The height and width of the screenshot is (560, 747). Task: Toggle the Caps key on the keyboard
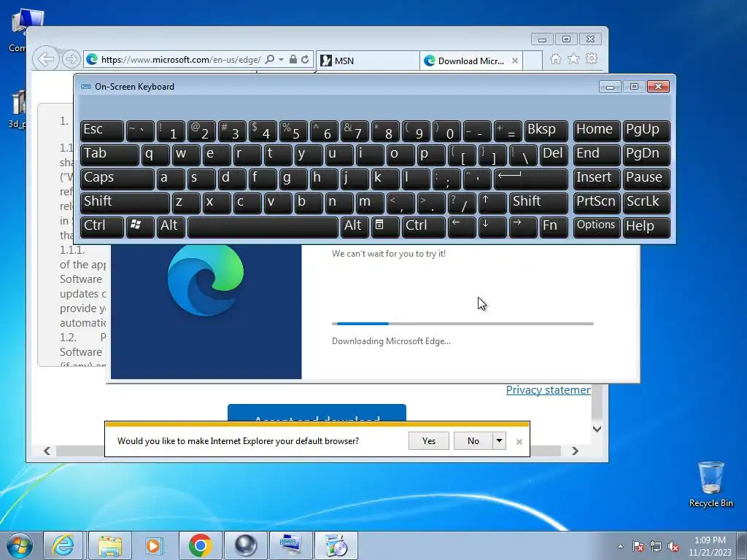[x=117, y=178]
